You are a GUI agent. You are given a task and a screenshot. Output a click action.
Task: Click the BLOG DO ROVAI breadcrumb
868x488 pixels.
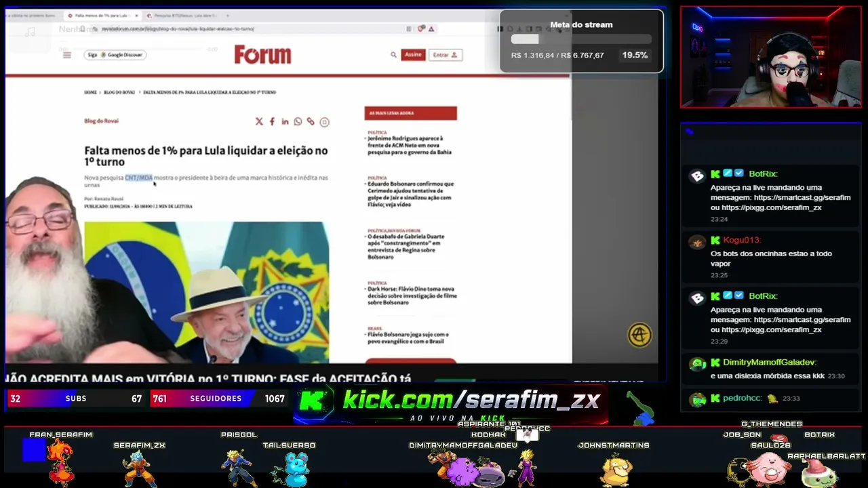tap(119, 92)
